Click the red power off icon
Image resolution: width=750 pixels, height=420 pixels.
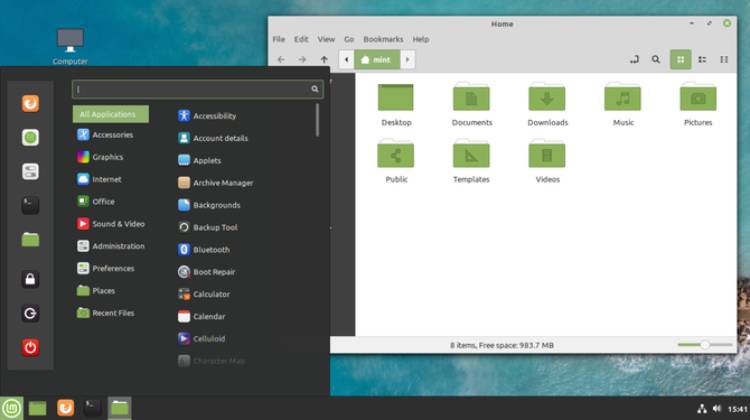pos(30,347)
